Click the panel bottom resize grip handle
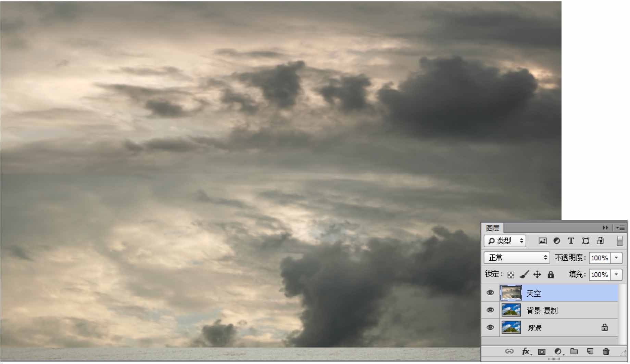 tap(554, 359)
